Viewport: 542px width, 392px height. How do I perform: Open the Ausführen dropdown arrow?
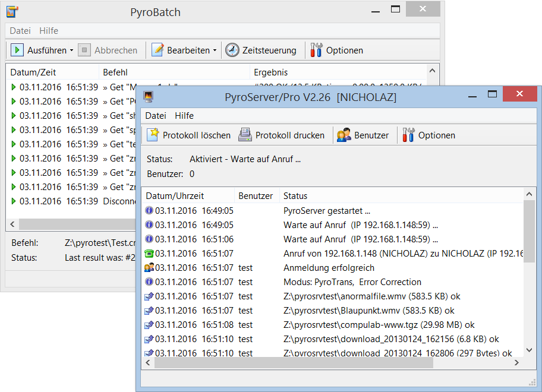click(71, 50)
